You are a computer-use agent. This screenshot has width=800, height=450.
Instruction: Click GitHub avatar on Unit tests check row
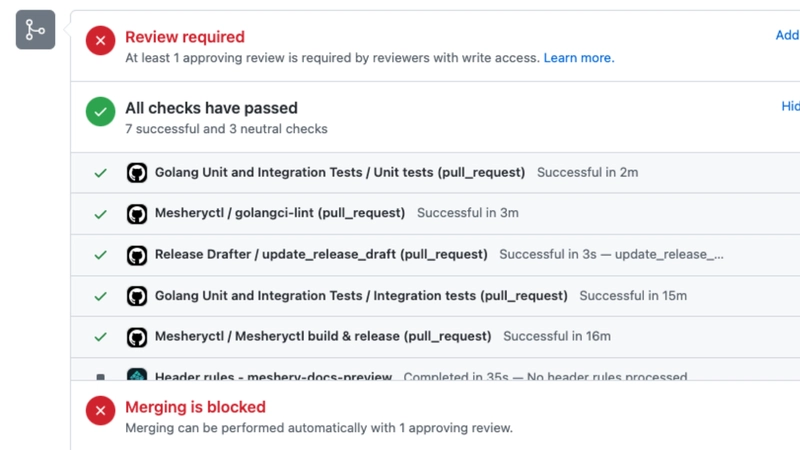pos(137,172)
